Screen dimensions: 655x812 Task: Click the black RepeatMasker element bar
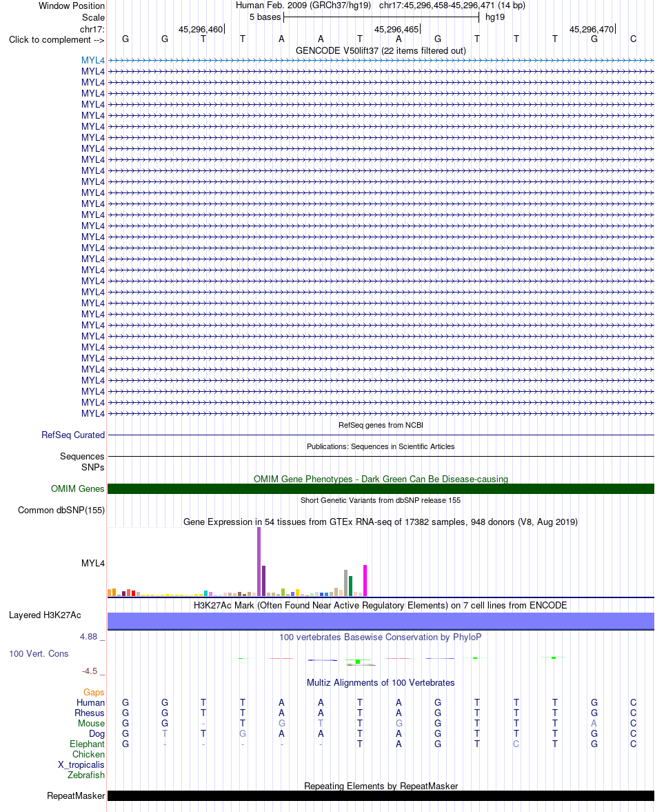[381, 796]
